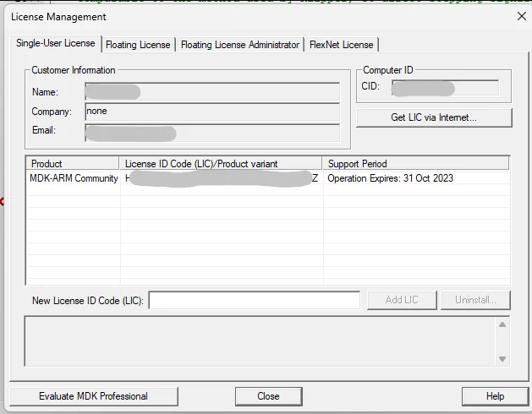Select the Floating License Administrator tab

tap(240, 45)
